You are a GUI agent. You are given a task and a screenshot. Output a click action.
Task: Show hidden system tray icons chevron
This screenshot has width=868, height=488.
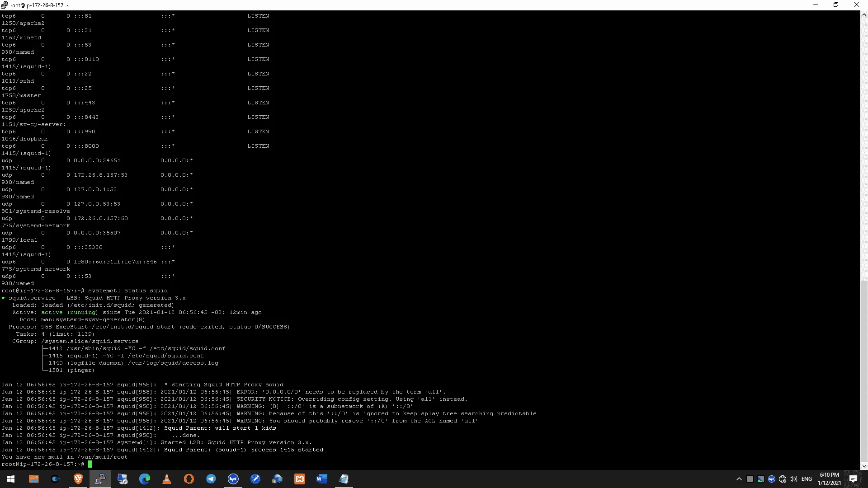pos(739,479)
